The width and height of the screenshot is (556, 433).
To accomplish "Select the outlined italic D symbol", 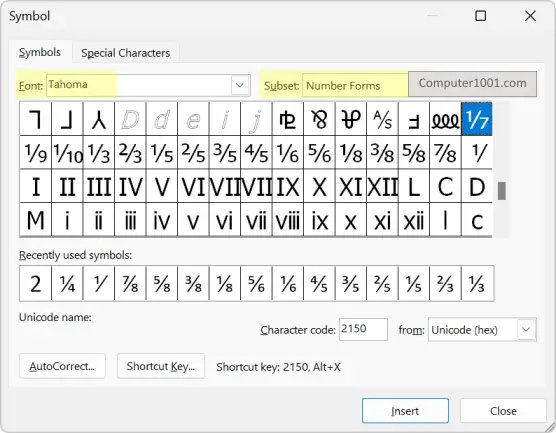I will pos(130,119).
